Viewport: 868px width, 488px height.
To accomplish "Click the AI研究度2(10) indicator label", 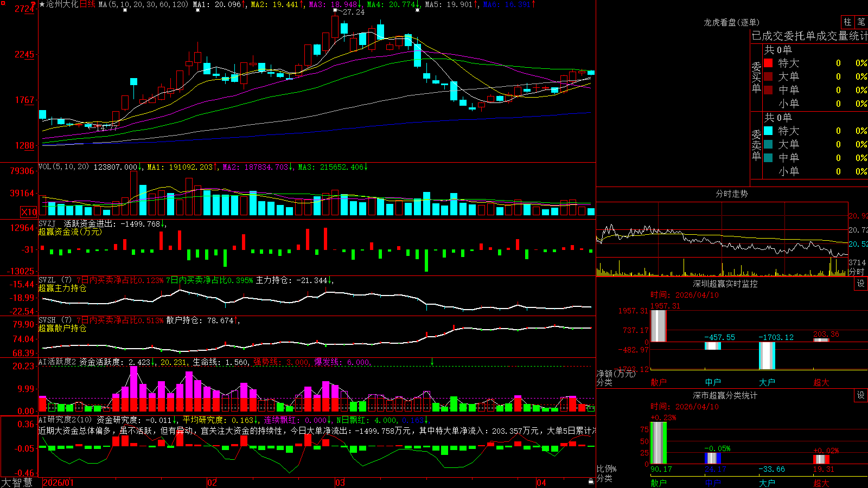I will (x=65, y=420).
